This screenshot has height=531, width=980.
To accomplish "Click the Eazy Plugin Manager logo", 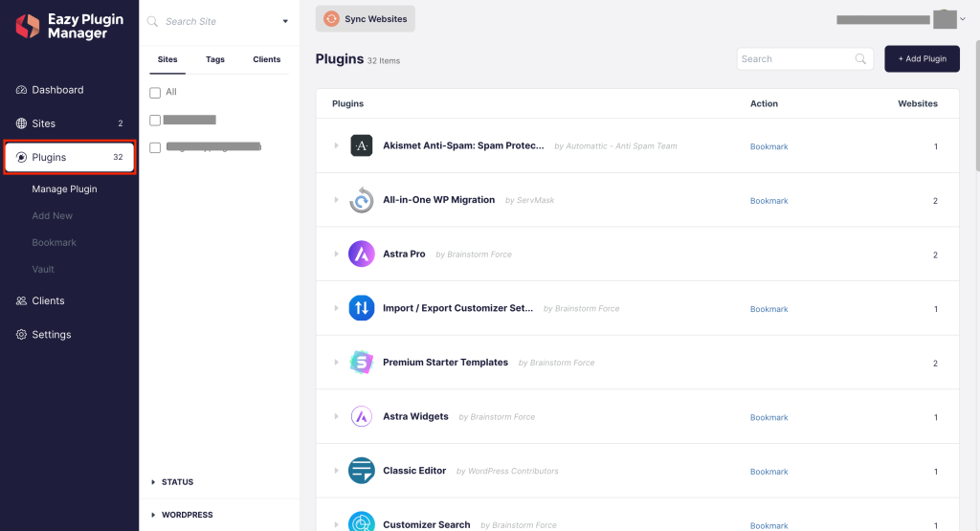I will [69, 26].
